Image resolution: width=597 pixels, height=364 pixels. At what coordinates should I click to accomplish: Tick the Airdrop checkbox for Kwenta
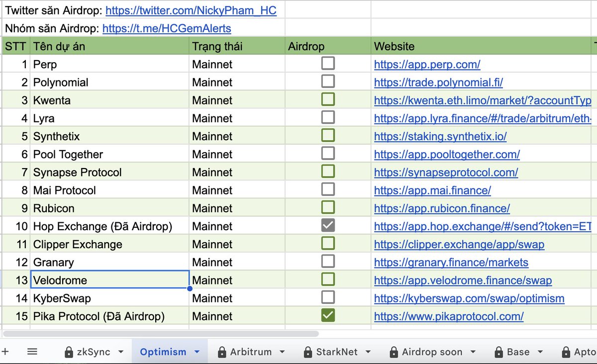328,99
